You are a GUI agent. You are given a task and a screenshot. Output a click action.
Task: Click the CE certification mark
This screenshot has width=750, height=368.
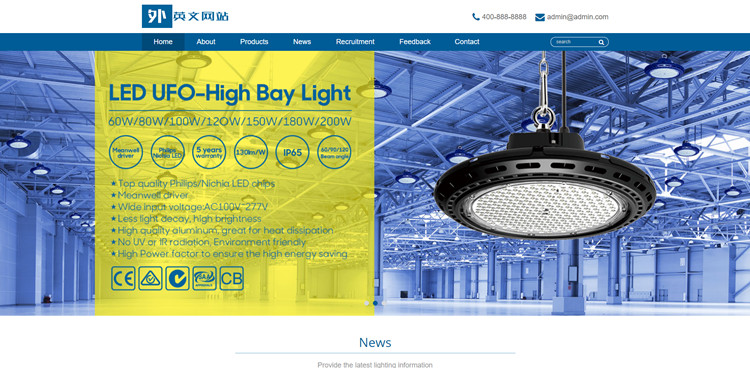point(123,279)
